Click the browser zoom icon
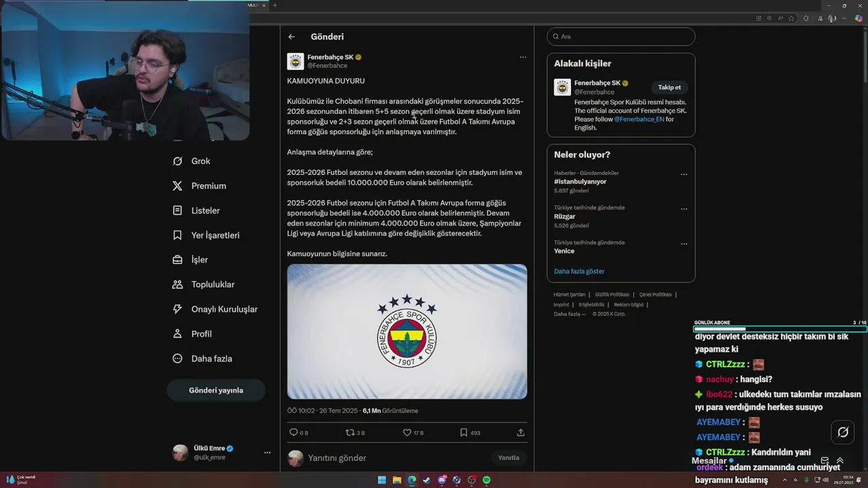Image resolution: width=868 pixels, height=488 pixels. click(770, 18)
